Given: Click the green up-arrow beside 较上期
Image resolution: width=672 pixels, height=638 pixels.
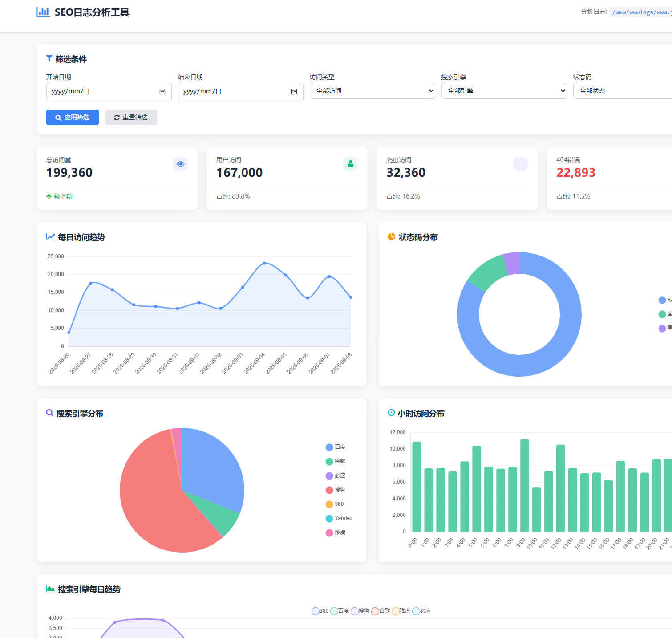Looking at the screenshot, I should (49, 196).
